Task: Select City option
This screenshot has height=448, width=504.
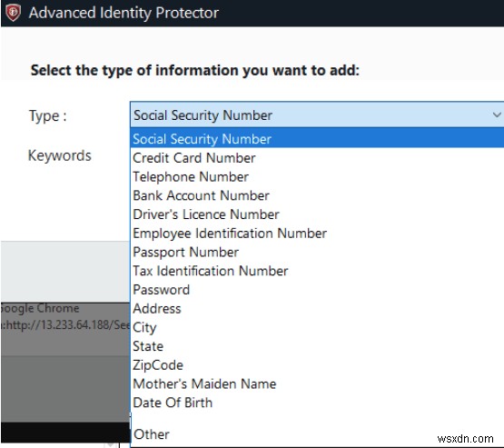Action: click(x=318, y=327)
